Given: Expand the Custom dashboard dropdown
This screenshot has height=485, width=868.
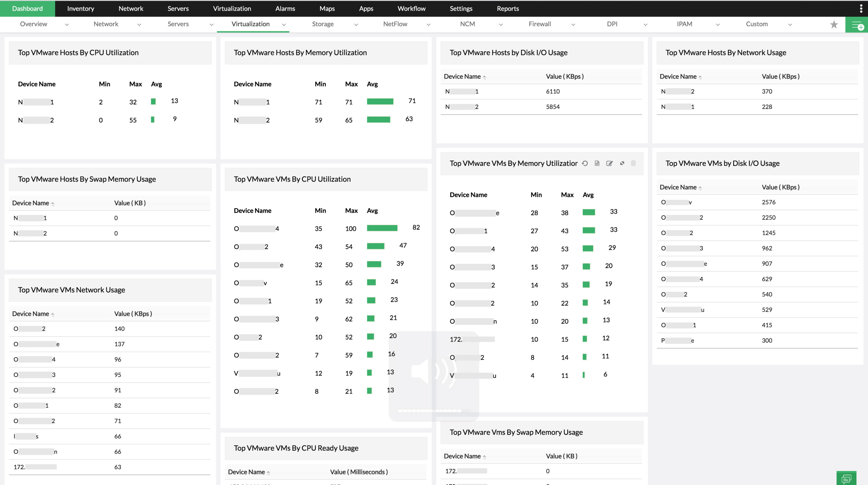Looking at the screenshot, I should point(790,25).
